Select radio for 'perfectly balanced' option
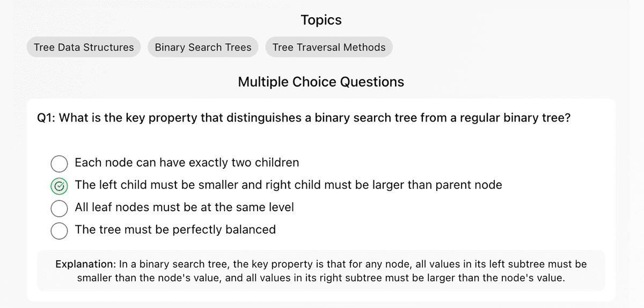This screenshot has height=308, width=644. [60, 231]
